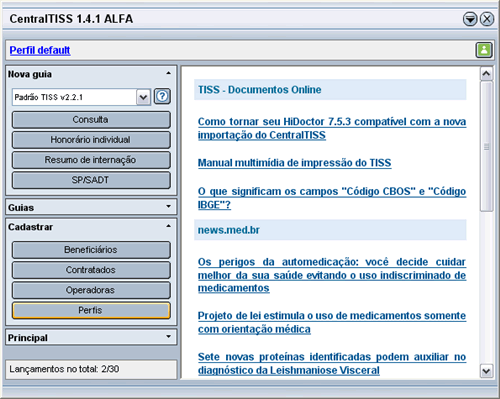The width and height of the screenshot is (500, 399).
Task: Select the Padrão TISS version combo box
Action: point(81,97)
